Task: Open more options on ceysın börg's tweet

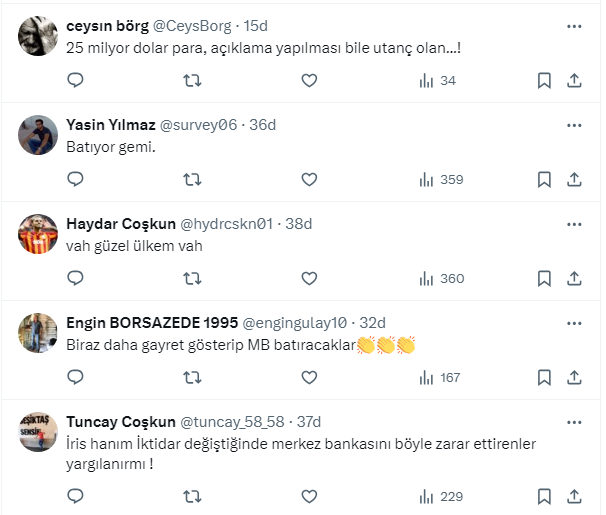Action: point(574,26)
